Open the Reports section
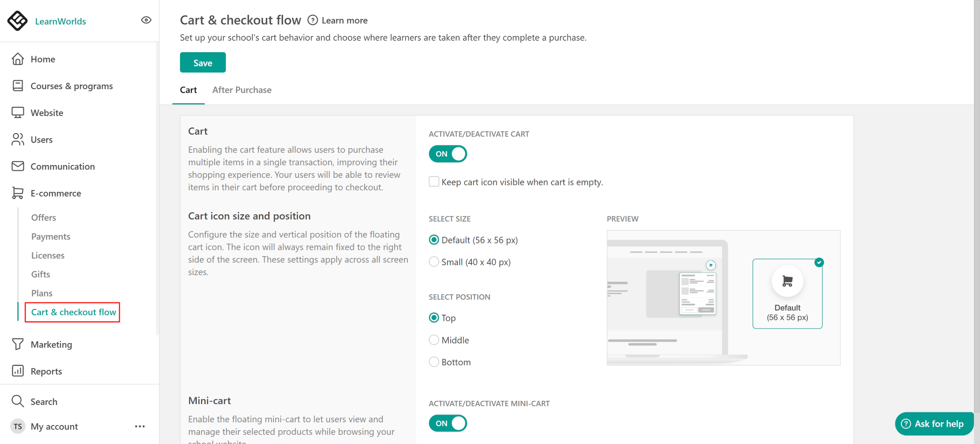This screenshot has width=980, height=444. pos(46,371)
